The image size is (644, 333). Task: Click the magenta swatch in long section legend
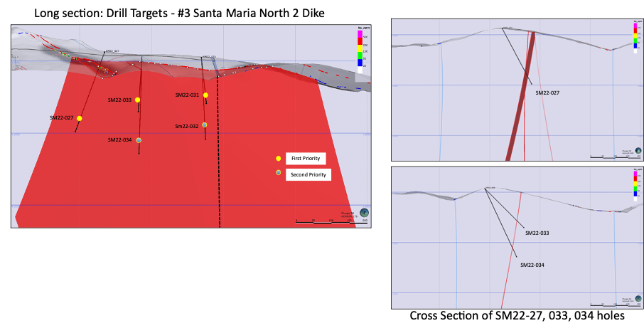[360, 33]
